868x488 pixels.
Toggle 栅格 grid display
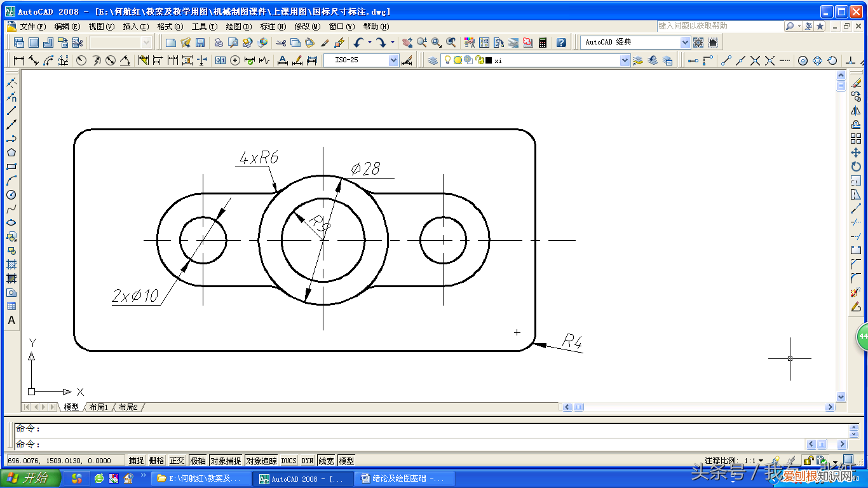(x=156, y=461)
